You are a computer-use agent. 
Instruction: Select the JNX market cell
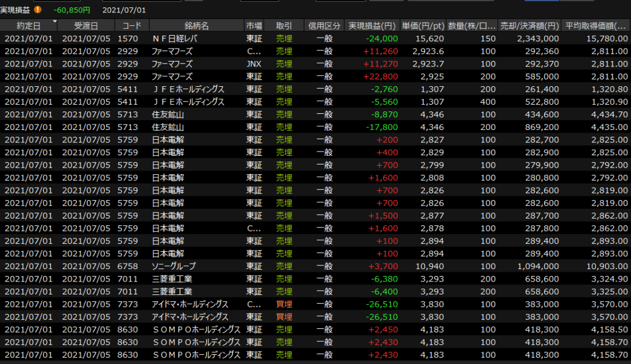[x=253, y=63]
